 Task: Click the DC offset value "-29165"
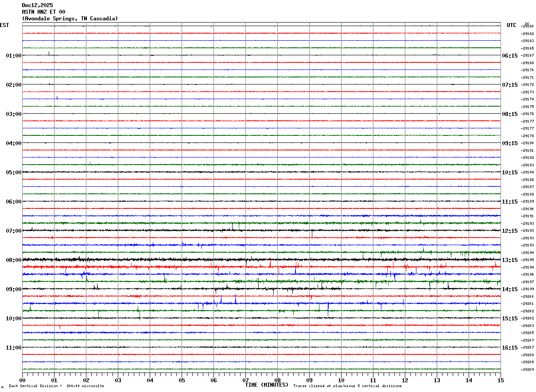pyautogui.click(x=528, y=48)
